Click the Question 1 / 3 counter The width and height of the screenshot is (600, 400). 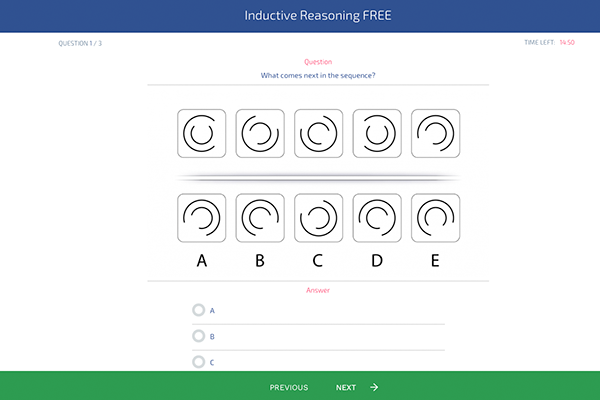[x=80, y=43]
